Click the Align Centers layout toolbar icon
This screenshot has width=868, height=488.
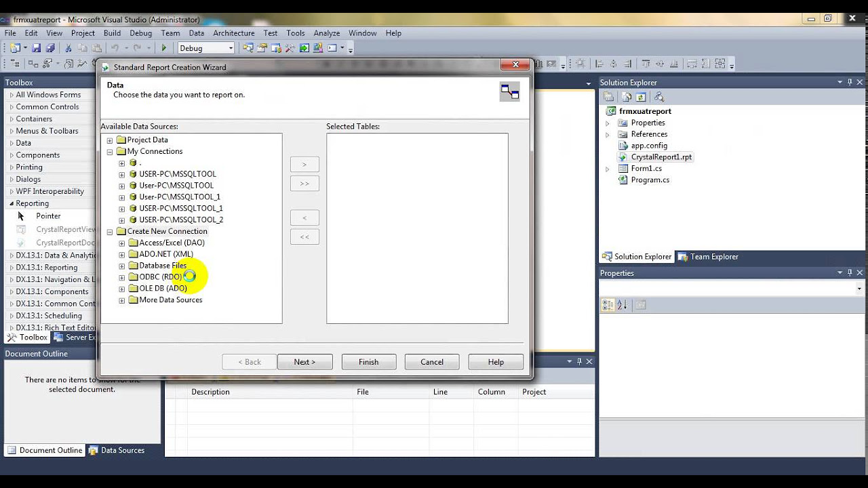(613, 64)
